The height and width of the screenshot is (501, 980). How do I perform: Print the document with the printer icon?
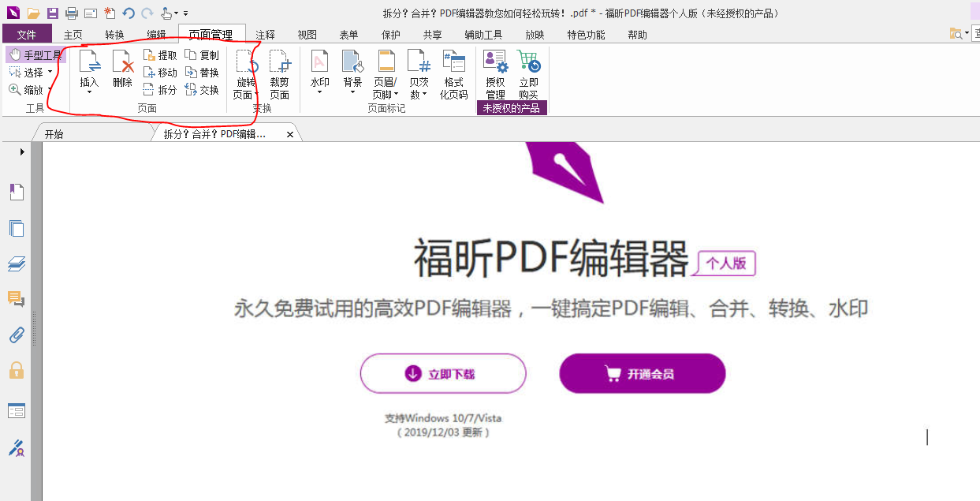[72, 13]
